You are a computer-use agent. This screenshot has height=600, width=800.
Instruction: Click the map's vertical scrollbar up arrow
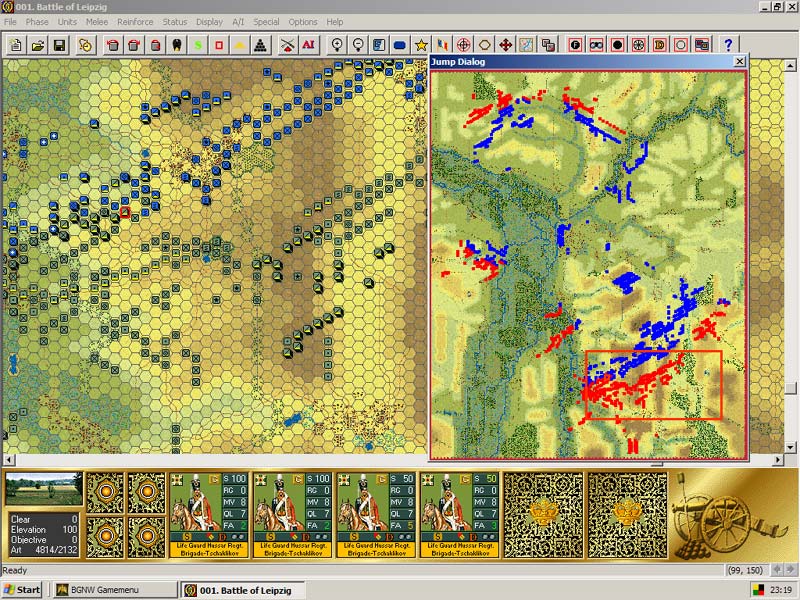(790, 65)
